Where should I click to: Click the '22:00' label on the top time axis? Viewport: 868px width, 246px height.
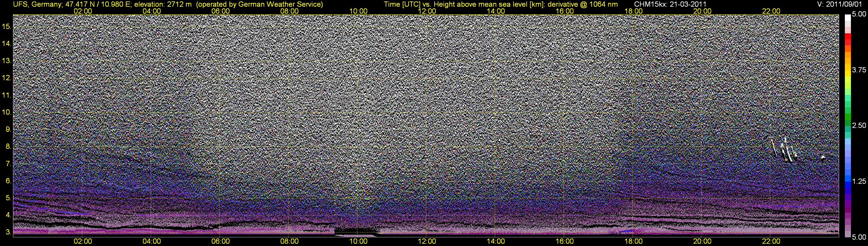[x=771, y=11]
